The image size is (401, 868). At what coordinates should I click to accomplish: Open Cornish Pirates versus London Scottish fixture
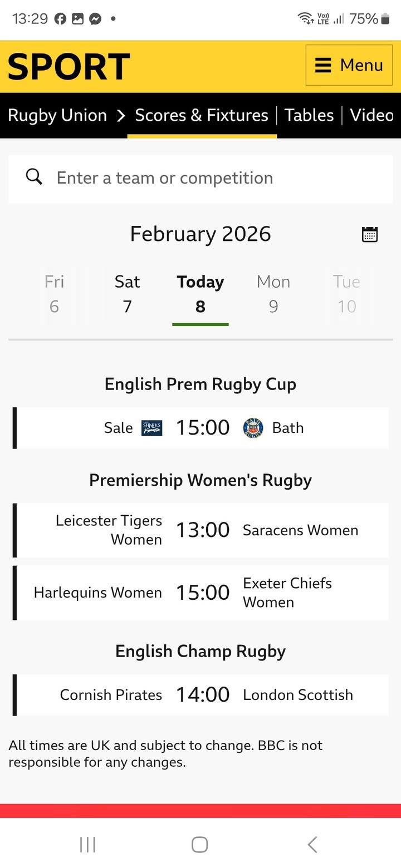(202, 695)
